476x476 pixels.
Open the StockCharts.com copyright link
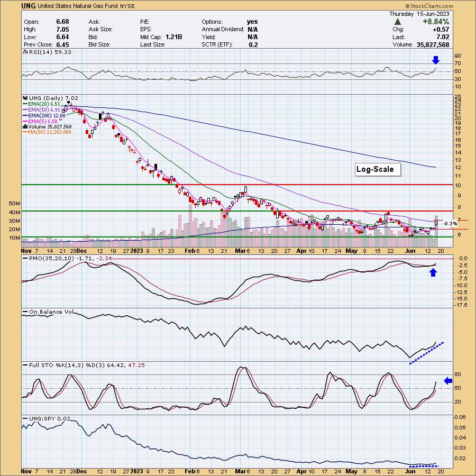pyautogui.click(x=429, y=6)
